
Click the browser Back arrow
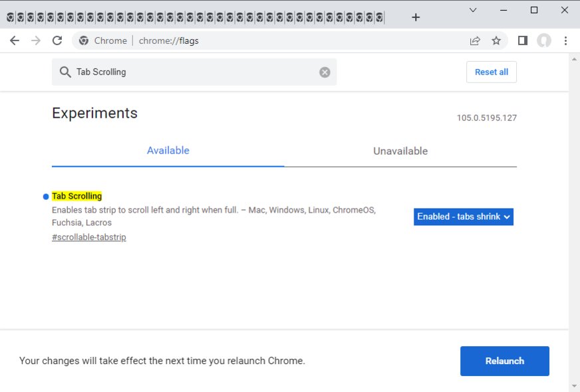click(15, 41)
